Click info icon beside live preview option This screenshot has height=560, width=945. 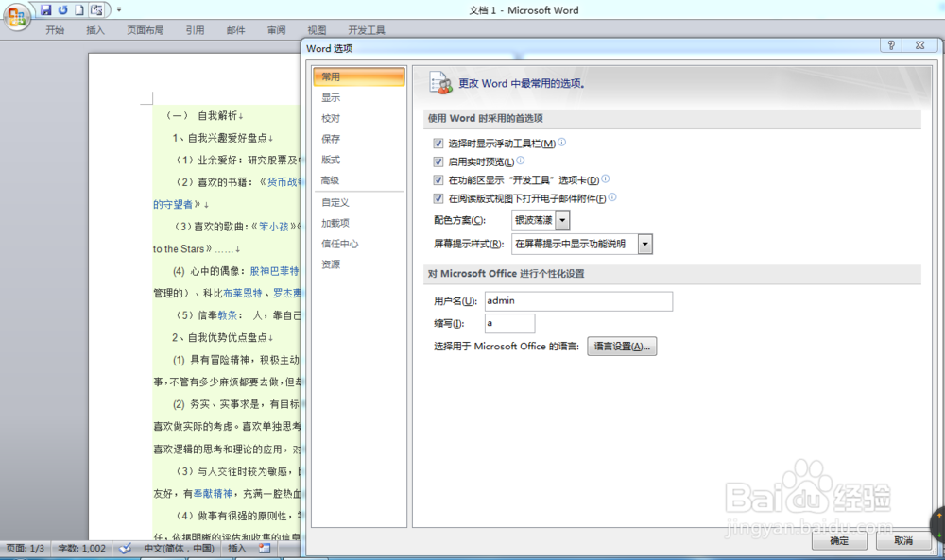(520, 161)
